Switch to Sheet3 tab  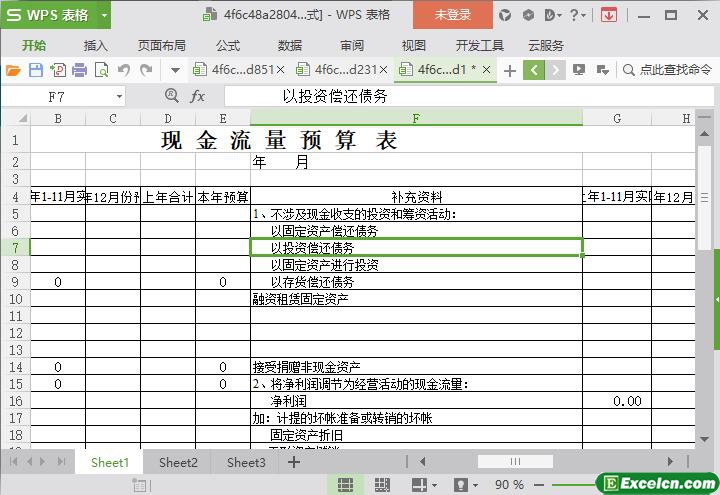(x=246, y=462)
